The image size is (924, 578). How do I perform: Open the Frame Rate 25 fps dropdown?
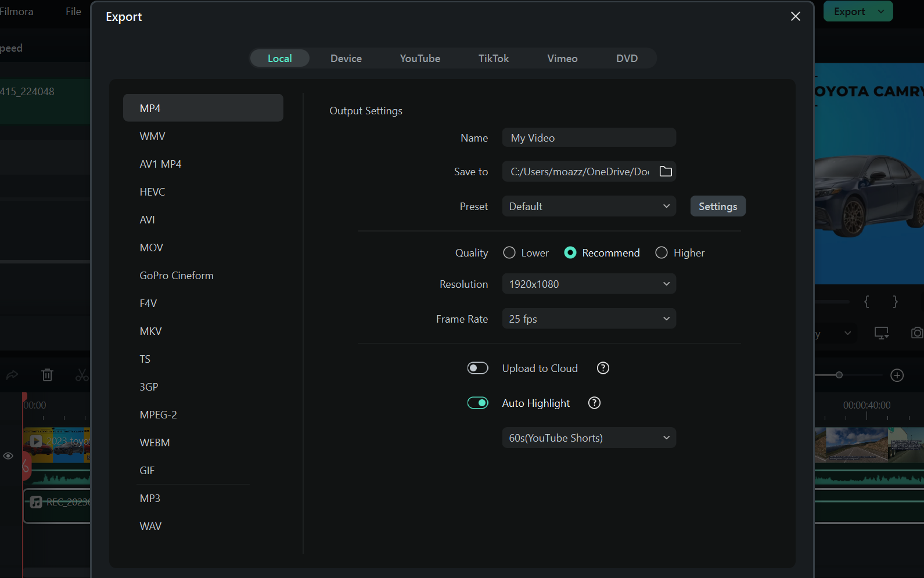[588, 319]
